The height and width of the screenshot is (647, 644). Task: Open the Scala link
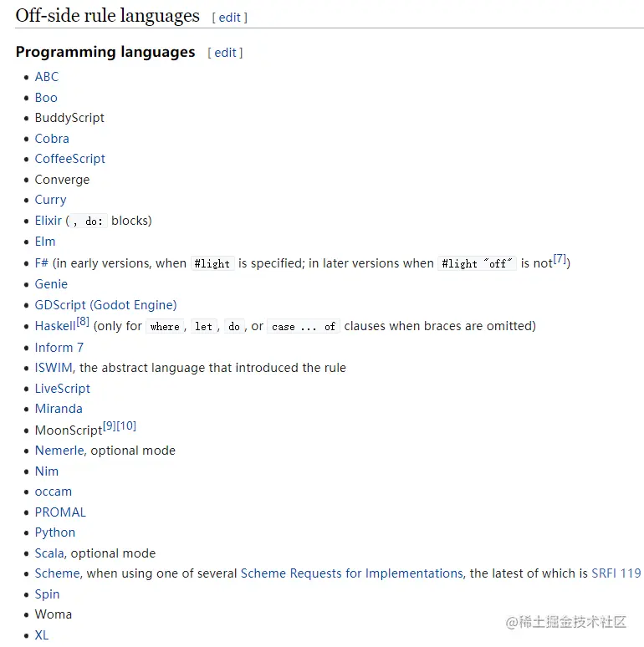coord(49,553)
